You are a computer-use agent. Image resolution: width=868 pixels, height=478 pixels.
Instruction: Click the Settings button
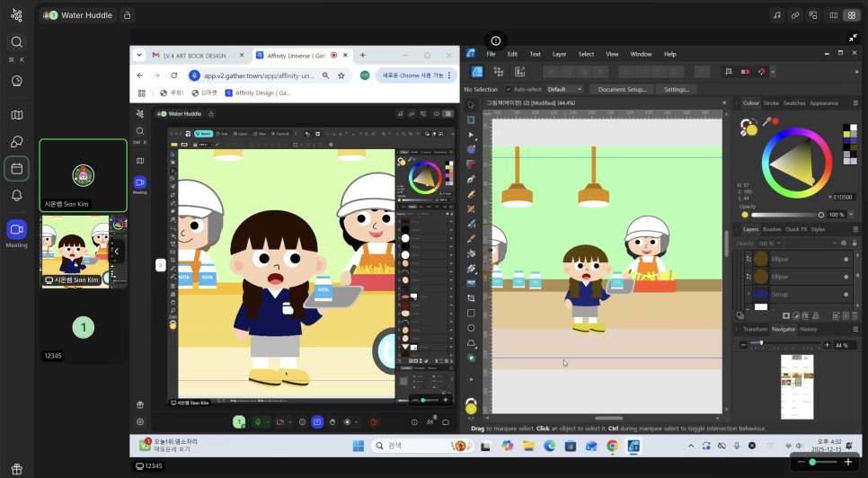(x=677, y=89)
